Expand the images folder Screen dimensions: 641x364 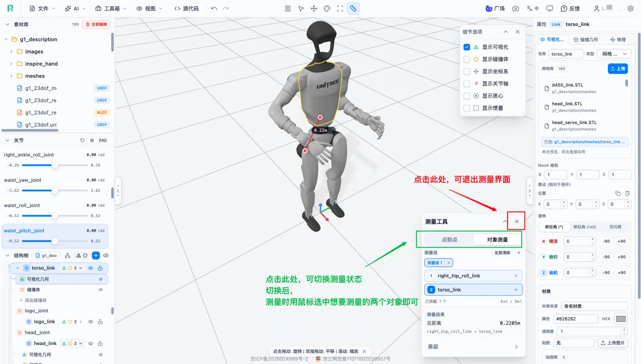(x=11, y=52)
